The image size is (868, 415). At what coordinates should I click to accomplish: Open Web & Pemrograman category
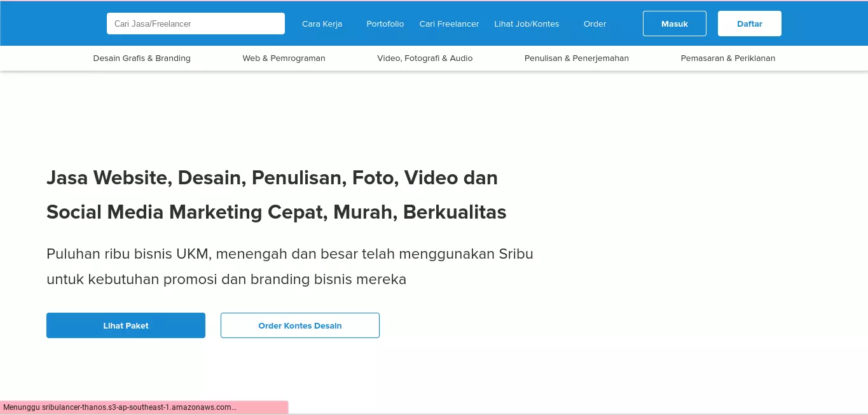pos(284,58)
